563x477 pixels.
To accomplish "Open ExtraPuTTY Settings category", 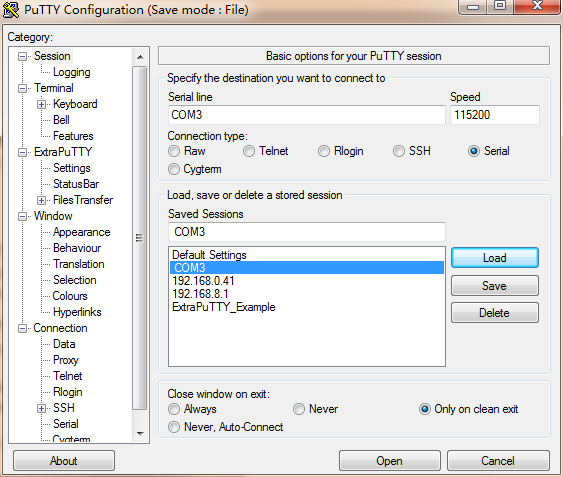I will click(71, 168).
